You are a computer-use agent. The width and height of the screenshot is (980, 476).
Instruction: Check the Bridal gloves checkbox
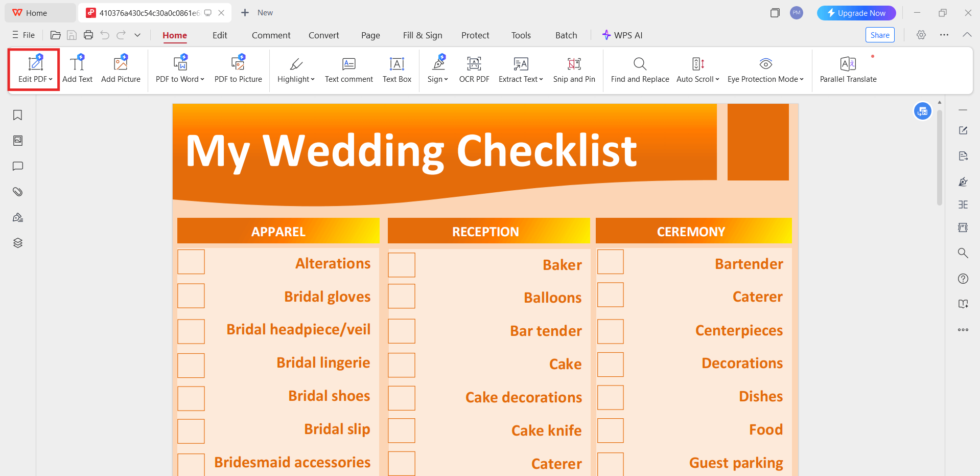[x=191, y=296]
